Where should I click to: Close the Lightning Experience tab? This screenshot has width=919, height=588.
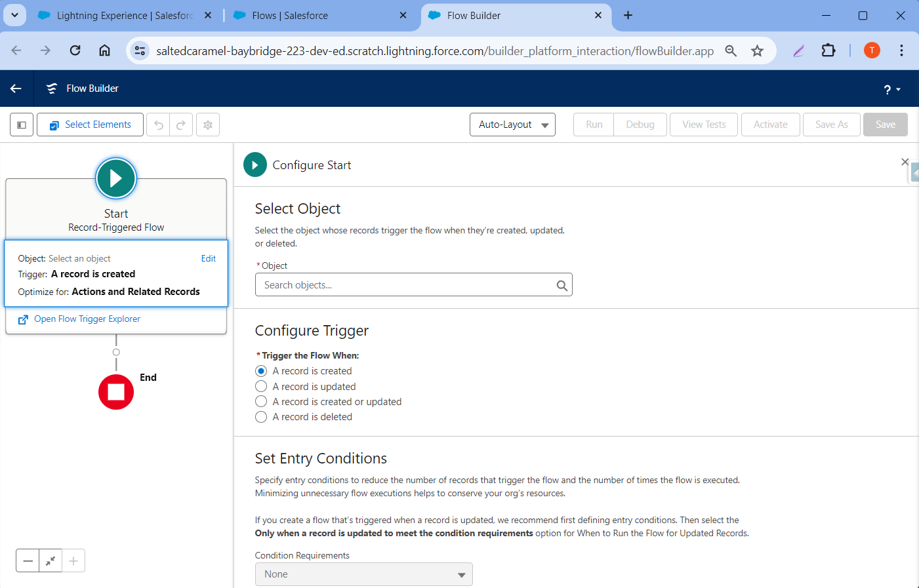click(208, 15)
